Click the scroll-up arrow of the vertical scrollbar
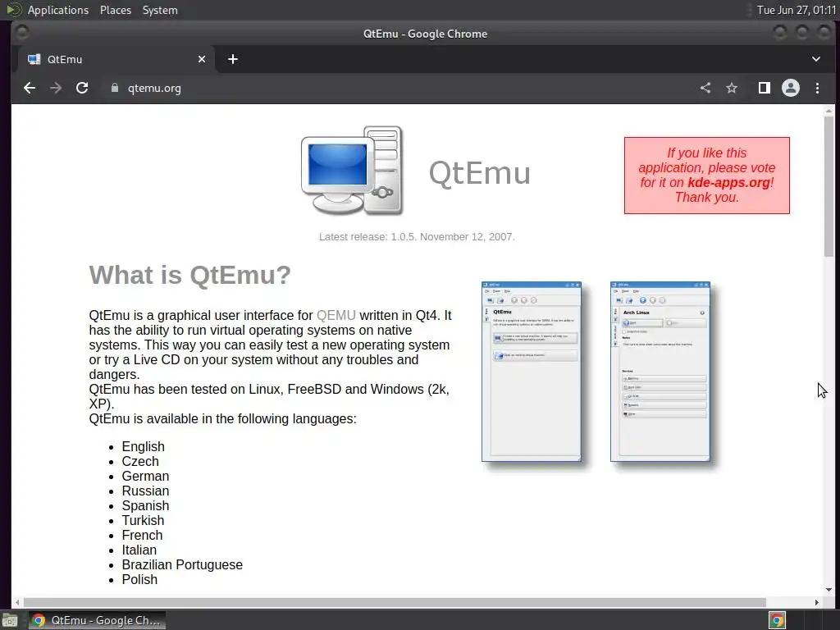This screenshot has width=840, height=630. pyautogui.click(x=829, y=111)
